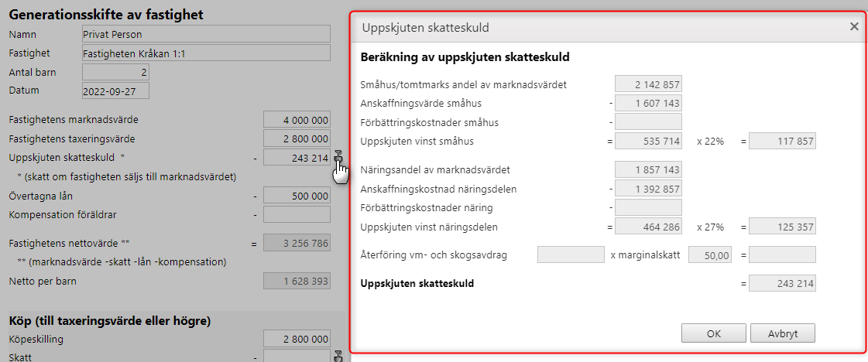868x362 pixels.
Task: Edit the Namn field Privat Person
Action: [x=206, y=34]
